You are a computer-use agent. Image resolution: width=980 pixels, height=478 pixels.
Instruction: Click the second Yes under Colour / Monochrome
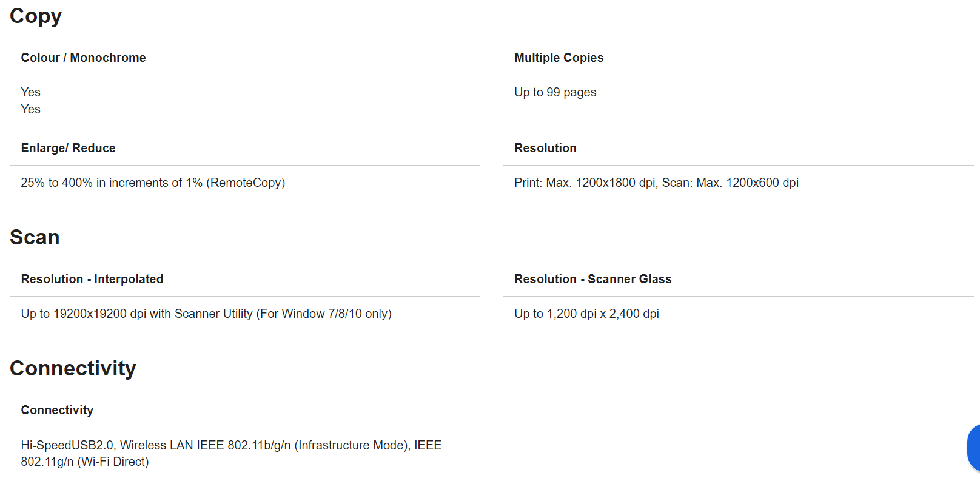click(31, 109)
